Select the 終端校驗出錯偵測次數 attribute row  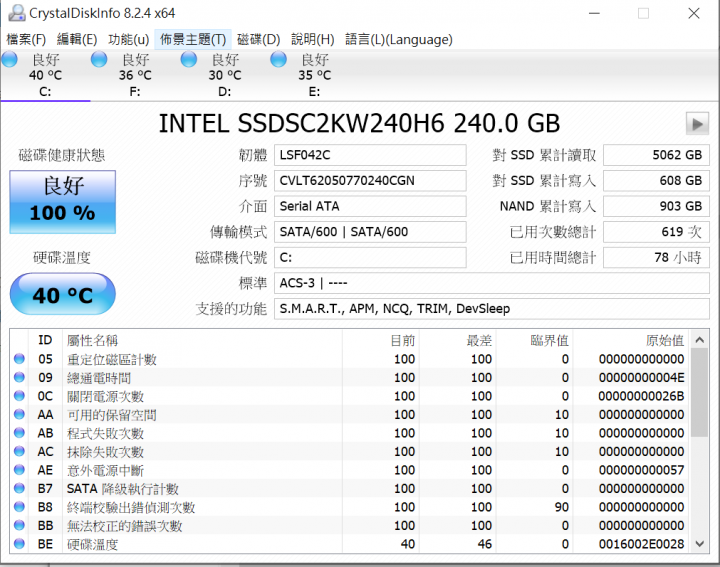tap(350, 507)
